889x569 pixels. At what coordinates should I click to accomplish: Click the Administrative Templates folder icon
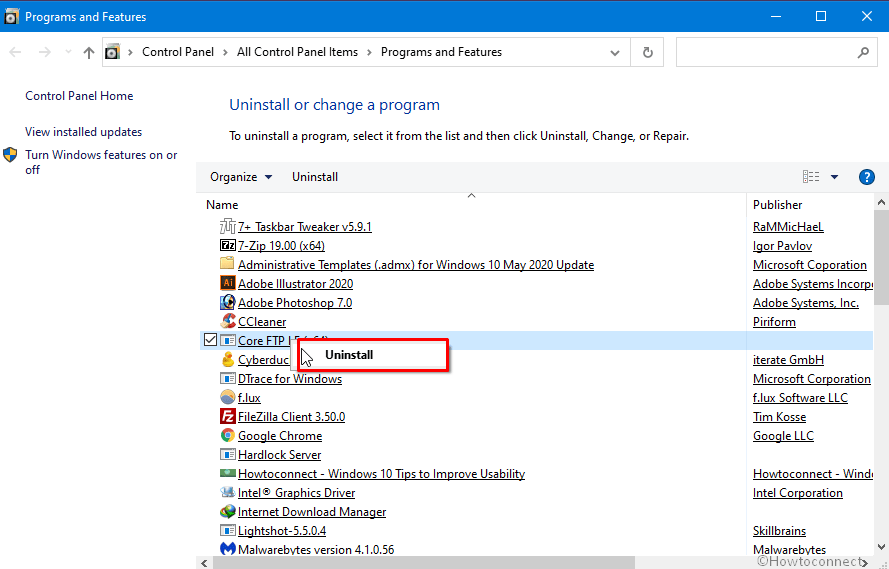click(x=227, y=264)
